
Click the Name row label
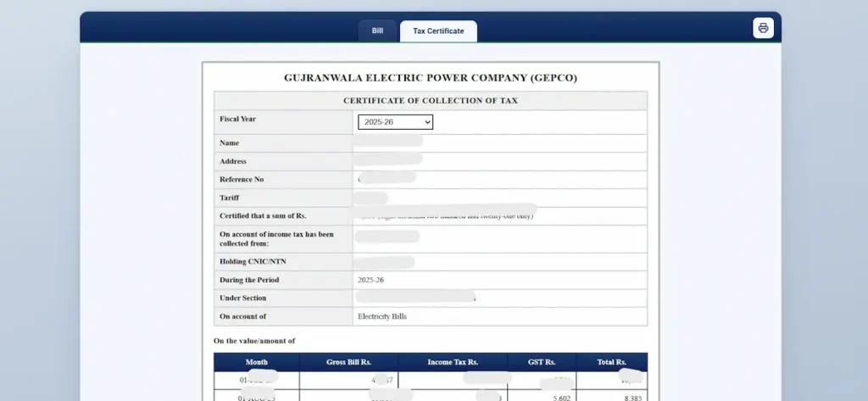click(x=229, y=143)
